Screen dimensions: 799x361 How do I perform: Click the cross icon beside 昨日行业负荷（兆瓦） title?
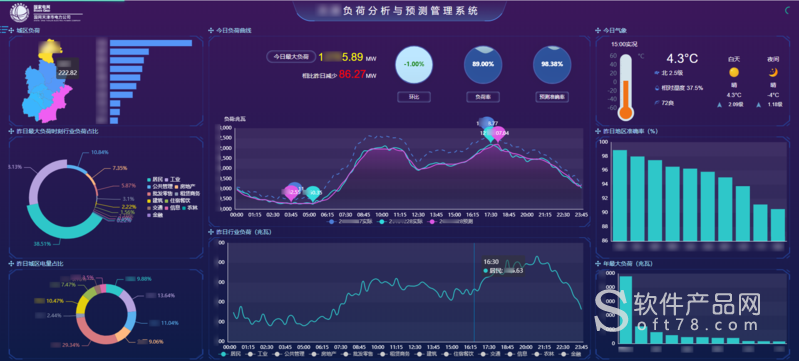coord(211,232)
